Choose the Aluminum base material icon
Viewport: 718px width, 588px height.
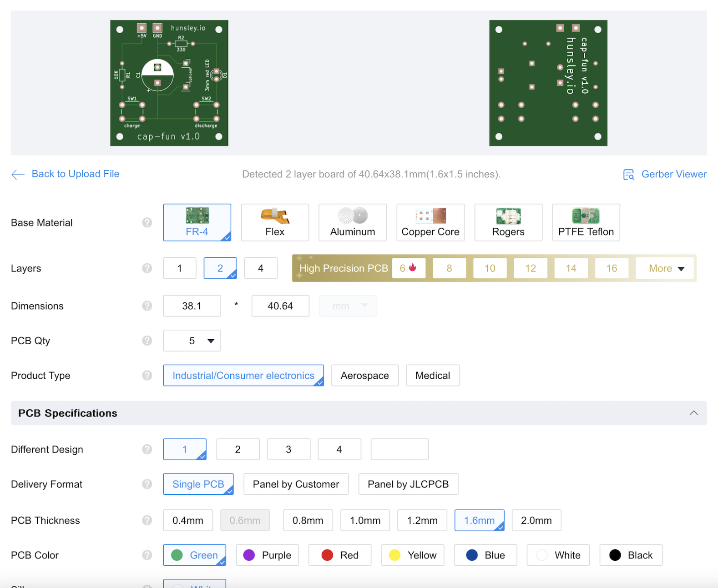[353, 216]
